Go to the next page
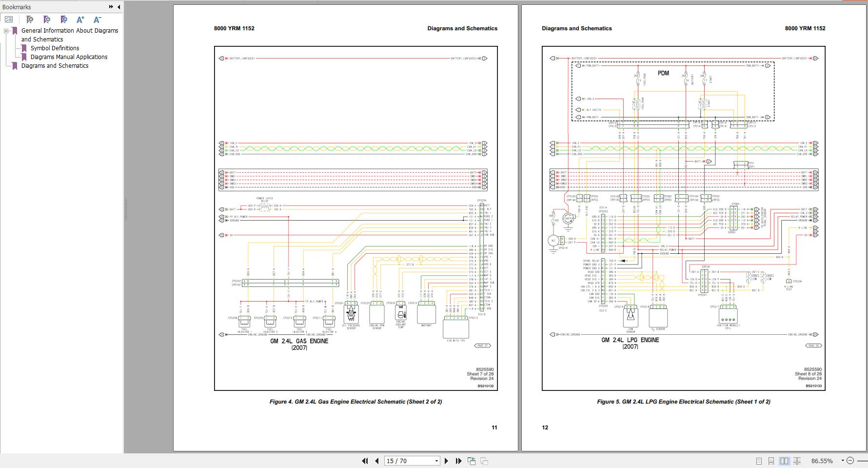 446,461
